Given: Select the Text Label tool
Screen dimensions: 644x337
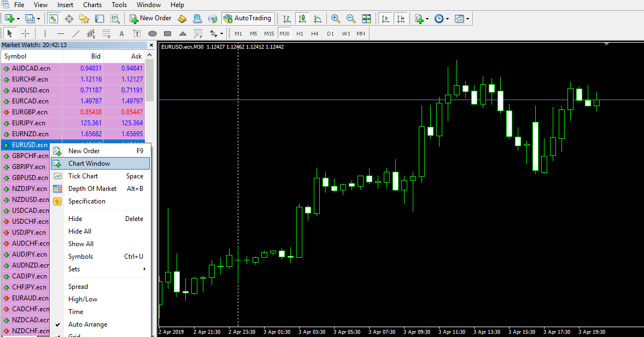Looking at the screenshot, I should pos(137,34).
